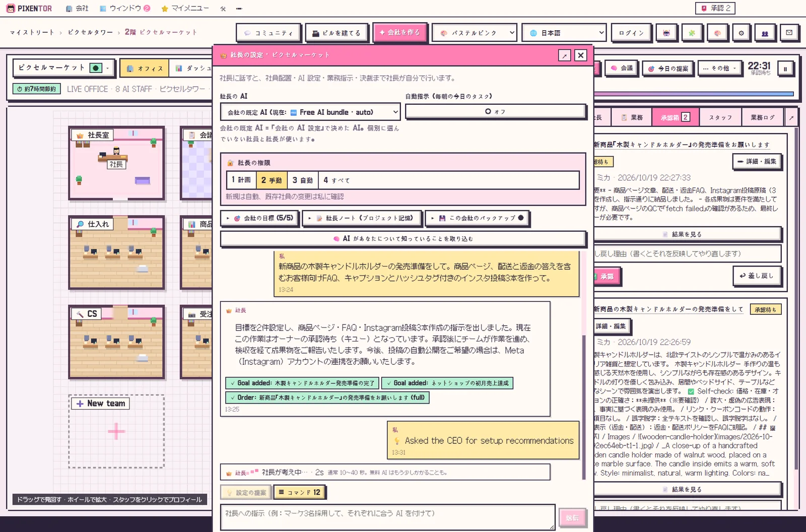Click the コミュニティ button
The image size is (806, 532).
pyautogui.click(x=268, y=33)
